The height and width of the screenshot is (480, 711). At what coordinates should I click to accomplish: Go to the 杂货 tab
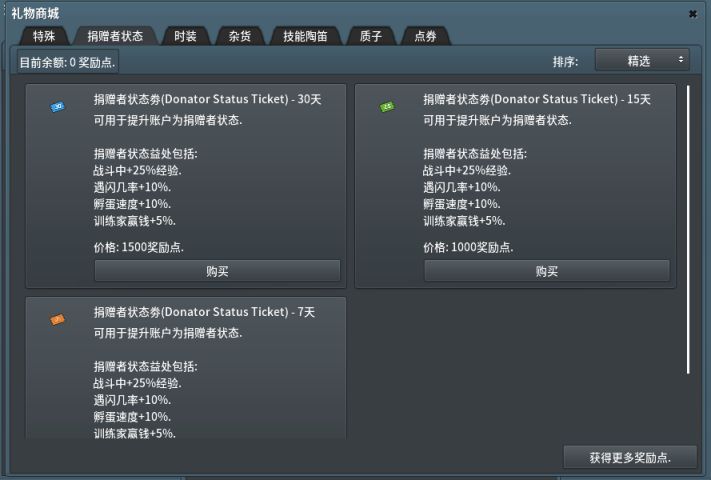[x=240, y=36]
